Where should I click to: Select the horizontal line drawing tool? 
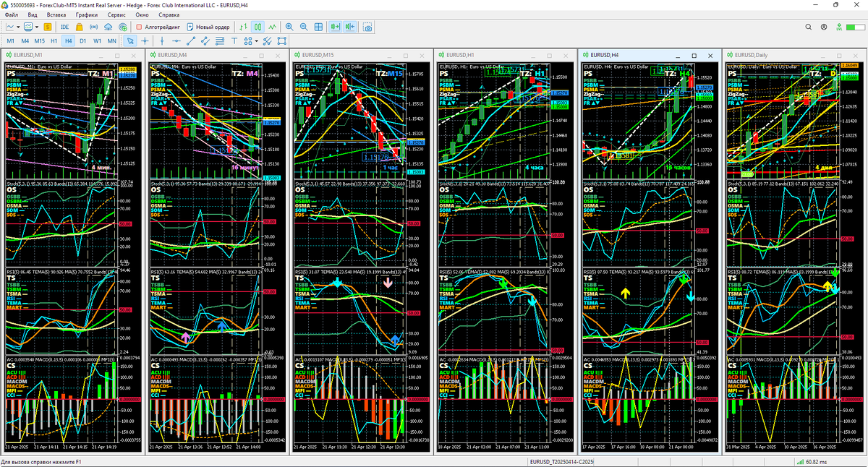[176, 41]
